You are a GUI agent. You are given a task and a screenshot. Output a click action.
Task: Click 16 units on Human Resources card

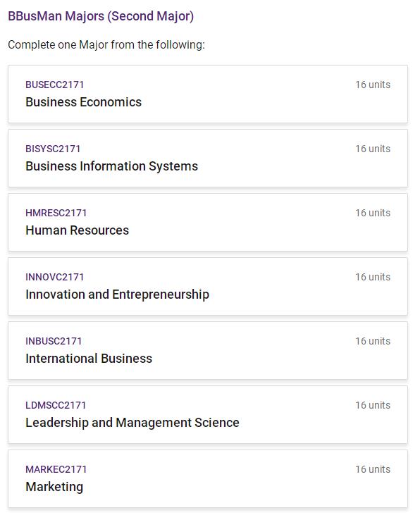[373, 213]
